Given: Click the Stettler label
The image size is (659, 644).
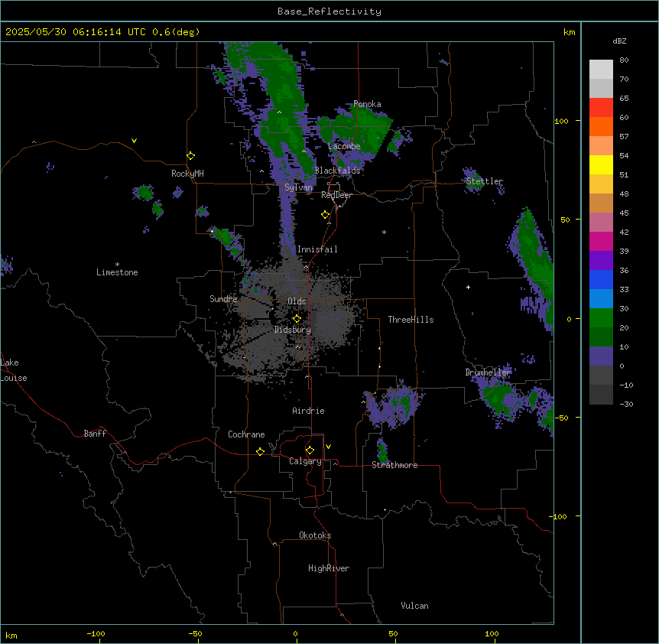Looking at the screenshot, I should point(485,181).
